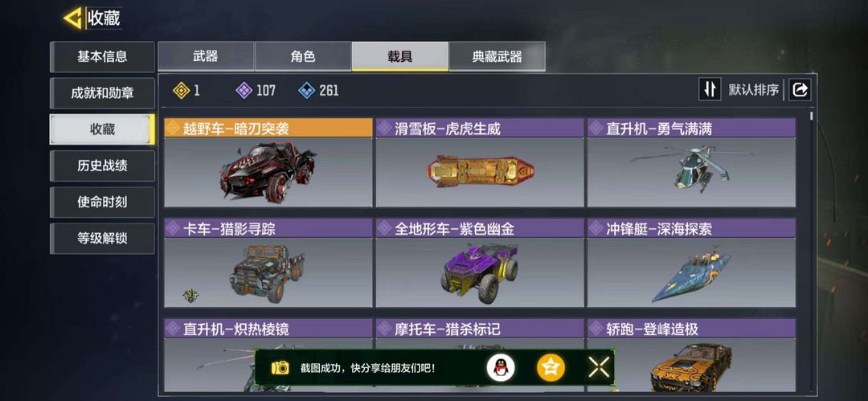Dismiss the screenshot success banner
Image resolution: width=868 pixels, height=401 pixels.
[599, 367]
